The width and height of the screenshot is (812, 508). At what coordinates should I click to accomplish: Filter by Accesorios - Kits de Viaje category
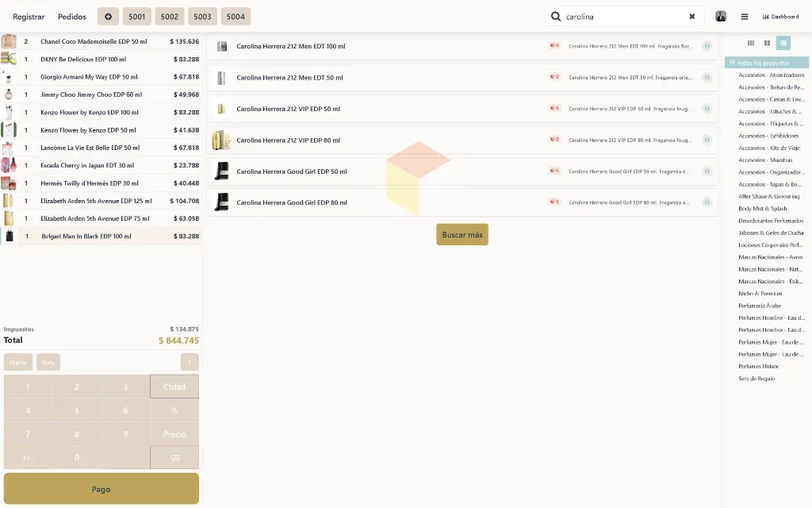tap(769, 148)
